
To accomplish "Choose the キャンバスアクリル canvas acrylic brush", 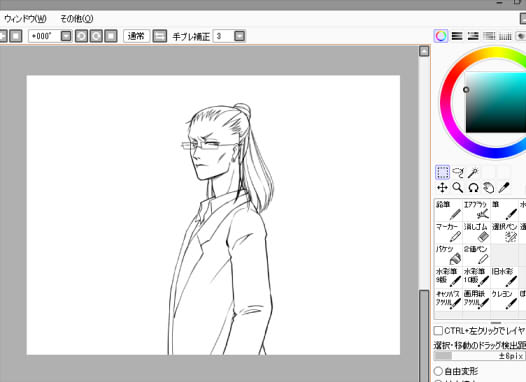I will point(449,299).
